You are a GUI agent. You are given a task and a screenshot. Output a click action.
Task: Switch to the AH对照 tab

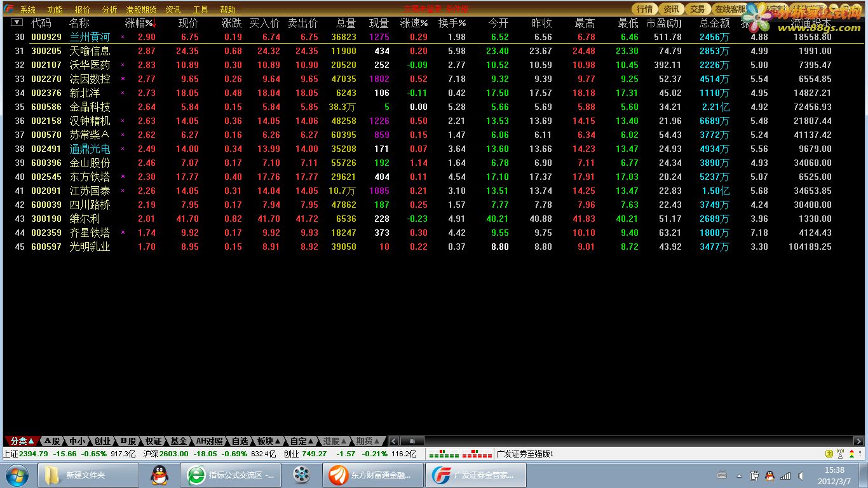(209, 441)
